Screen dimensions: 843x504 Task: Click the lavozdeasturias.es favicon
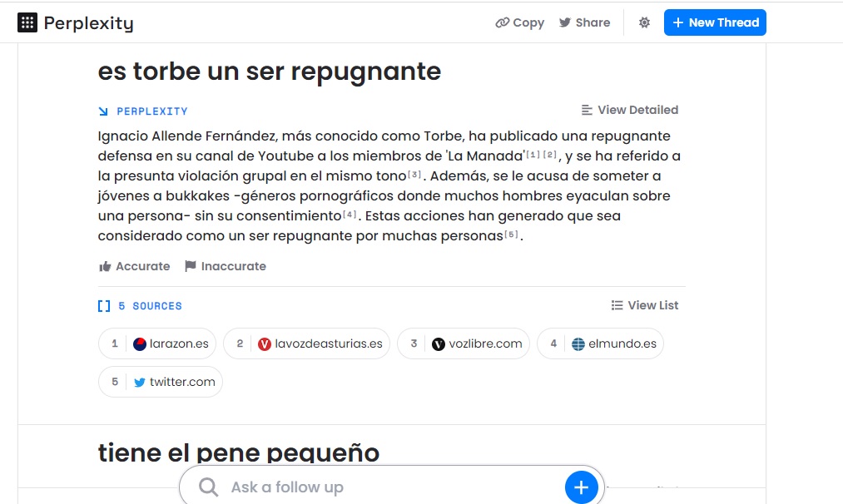click(x=265, y=343)
